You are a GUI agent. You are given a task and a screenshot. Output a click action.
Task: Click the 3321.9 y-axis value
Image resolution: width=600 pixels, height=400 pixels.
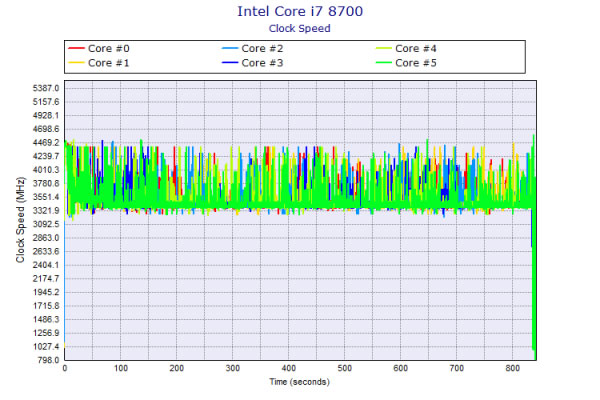46,211
